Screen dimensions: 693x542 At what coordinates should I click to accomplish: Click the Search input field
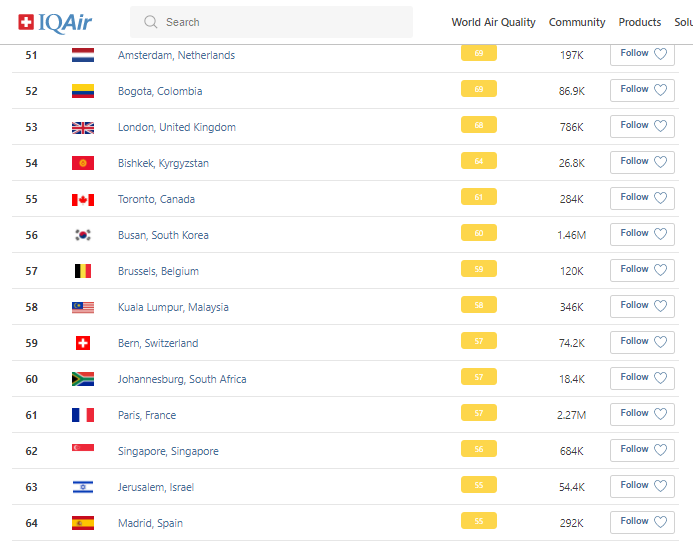point(280,22)
